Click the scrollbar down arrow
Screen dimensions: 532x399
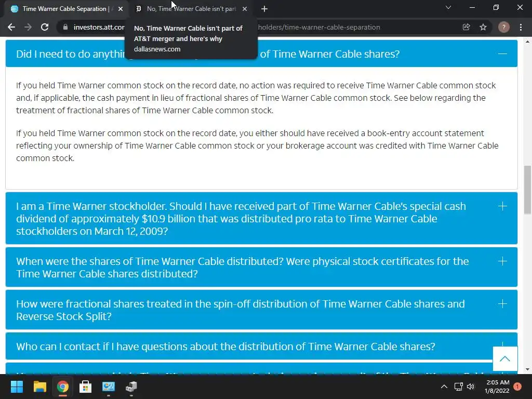(x=527, y=369)
